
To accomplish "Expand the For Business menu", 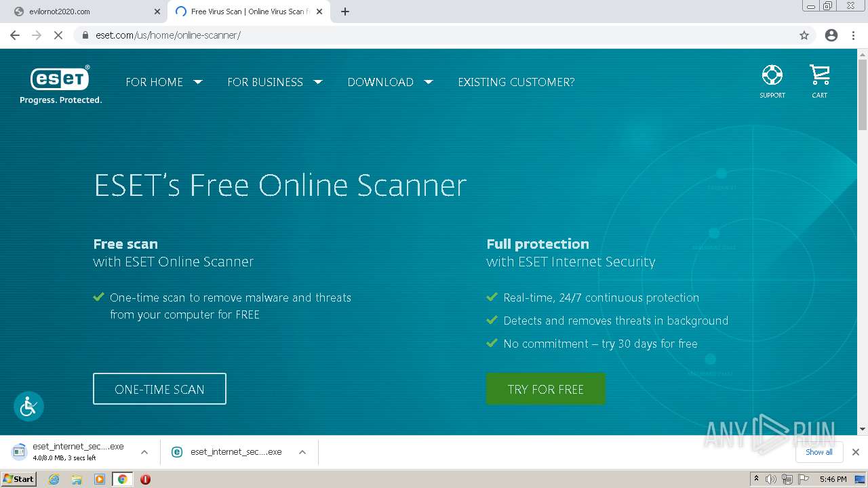I will (275, 82).
